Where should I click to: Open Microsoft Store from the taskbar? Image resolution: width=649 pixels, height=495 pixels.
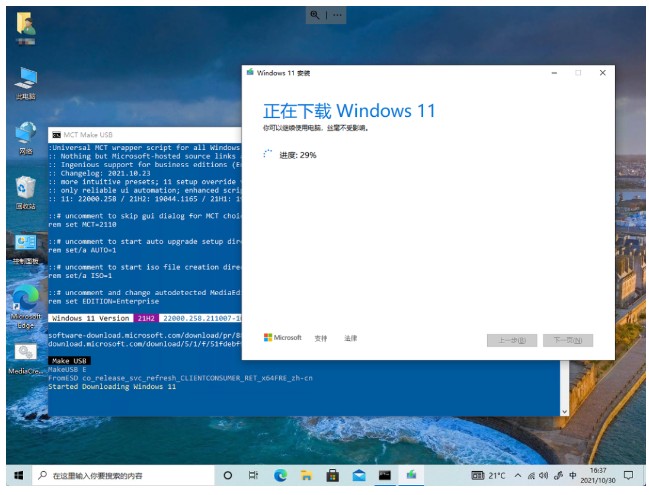click(x=332, y=475)
